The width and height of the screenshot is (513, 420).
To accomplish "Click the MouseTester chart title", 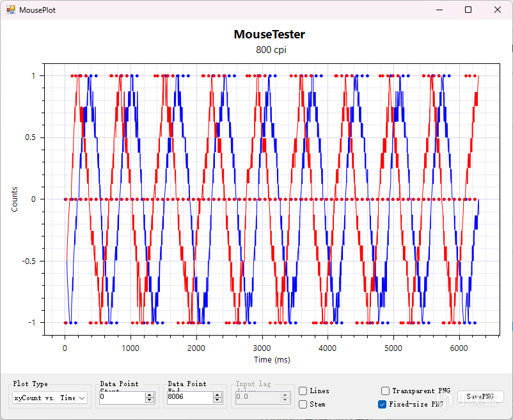I will coord(269,35).
